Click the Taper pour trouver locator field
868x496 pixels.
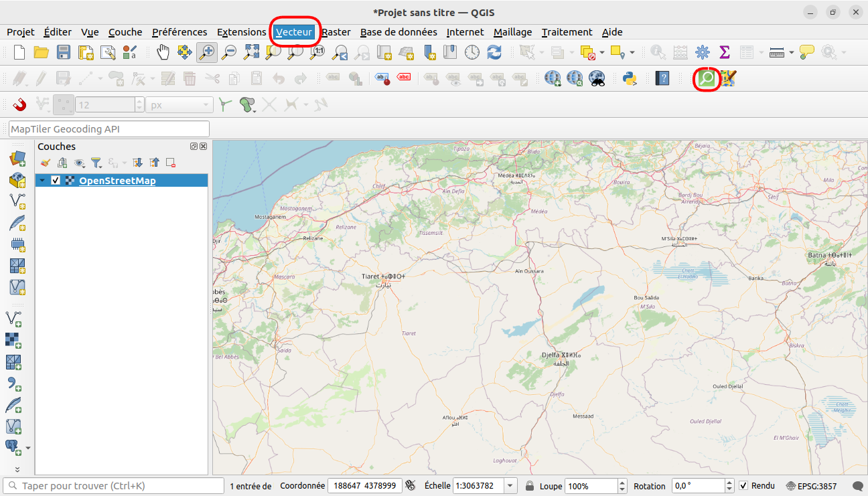(114, 486)
